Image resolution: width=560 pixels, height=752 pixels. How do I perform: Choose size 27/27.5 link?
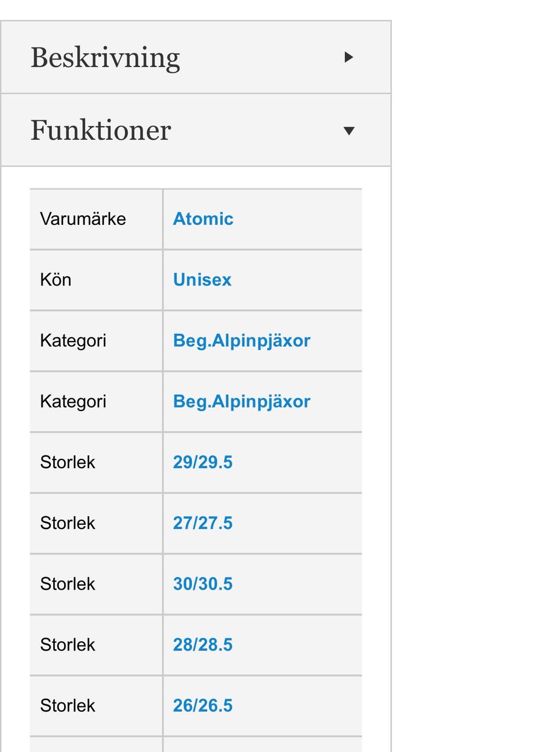coord(202,523)
